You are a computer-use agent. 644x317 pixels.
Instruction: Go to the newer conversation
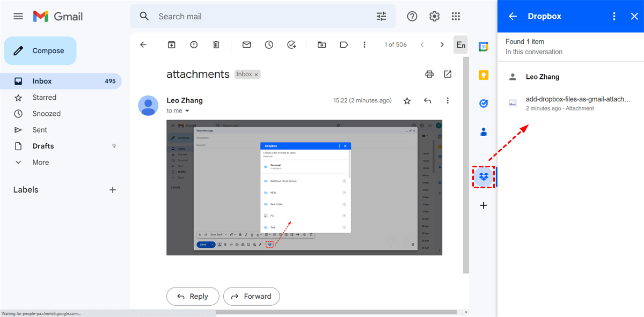pos(422,45)
